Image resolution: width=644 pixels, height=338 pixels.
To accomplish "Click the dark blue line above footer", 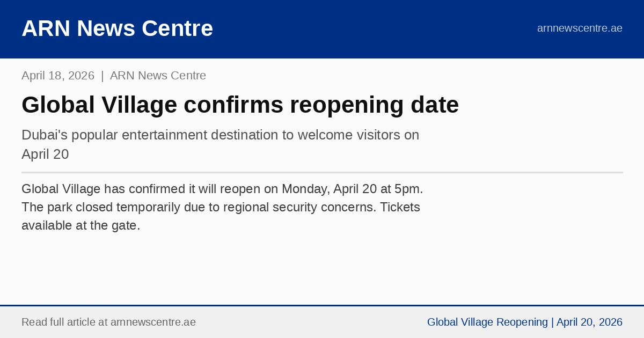I will (x=322, y=305).
